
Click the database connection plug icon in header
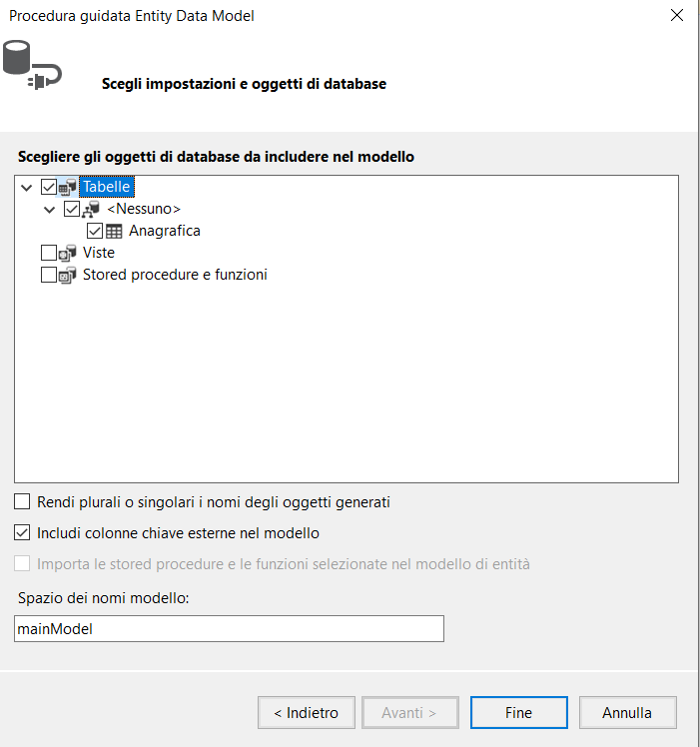click(32, 65)
